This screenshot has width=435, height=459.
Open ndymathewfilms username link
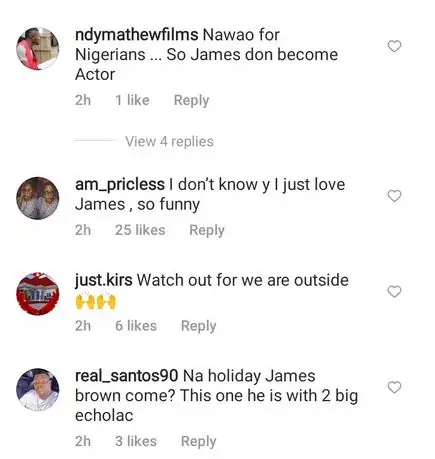click(137, 35)
